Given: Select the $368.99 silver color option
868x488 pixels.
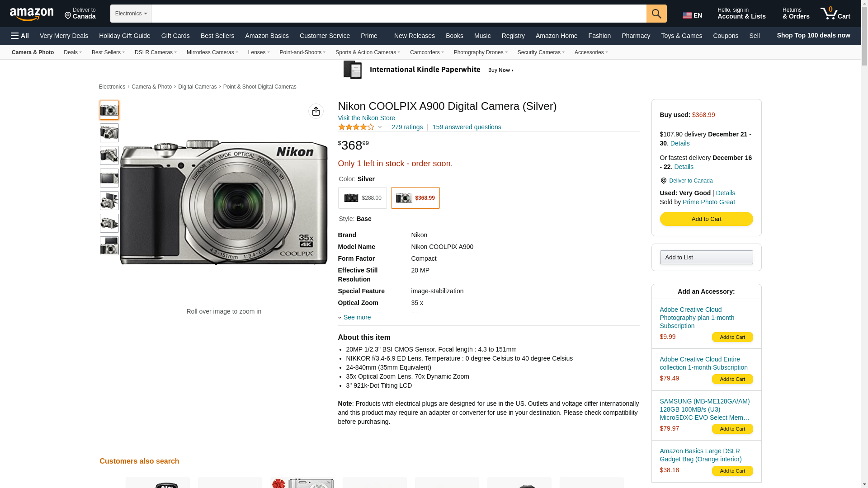Looking at the screenshot, I should click(415, 198).
